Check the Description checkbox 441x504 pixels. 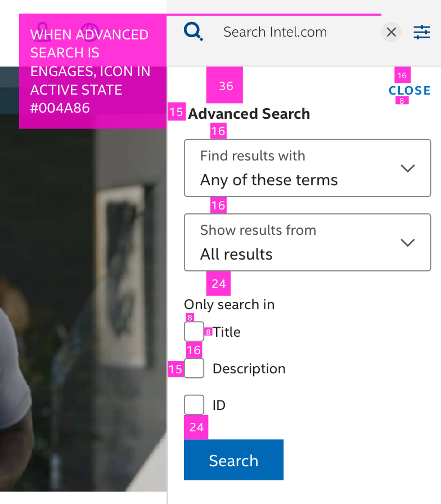194,368
